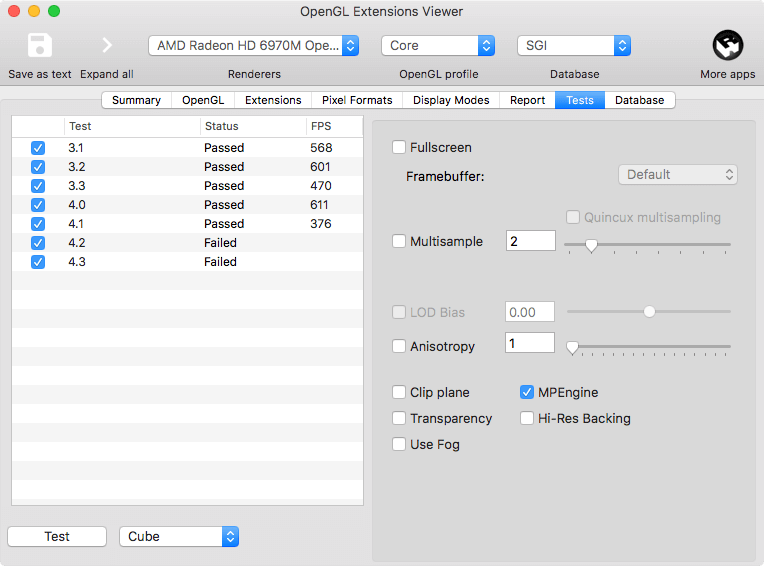Screen dimensions: 764x566
Task: Click the Multisample slider thumb
Action: point(591,245)
